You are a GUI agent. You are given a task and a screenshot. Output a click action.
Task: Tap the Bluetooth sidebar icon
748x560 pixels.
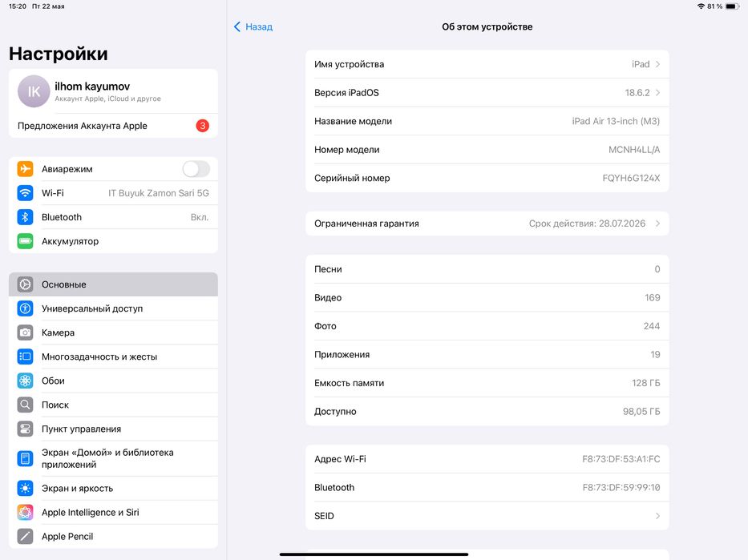[x=26, y=217]
